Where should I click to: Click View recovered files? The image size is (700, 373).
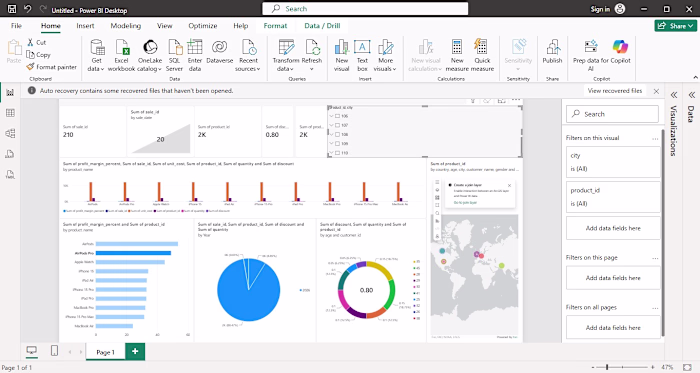615,91
